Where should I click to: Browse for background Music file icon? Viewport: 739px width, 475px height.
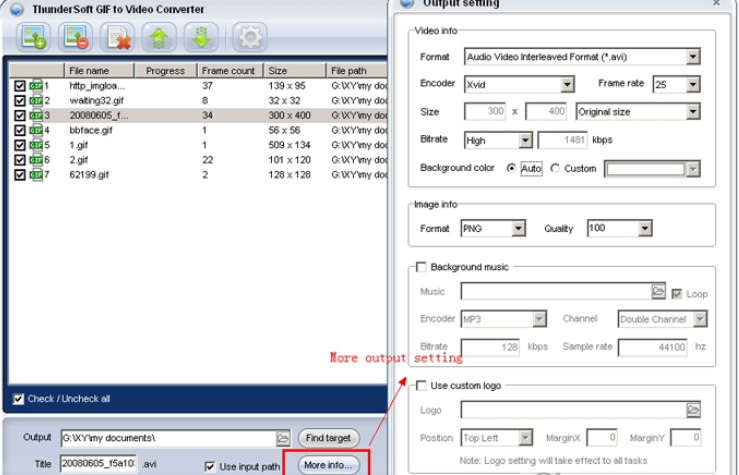[x=658, y=291]
